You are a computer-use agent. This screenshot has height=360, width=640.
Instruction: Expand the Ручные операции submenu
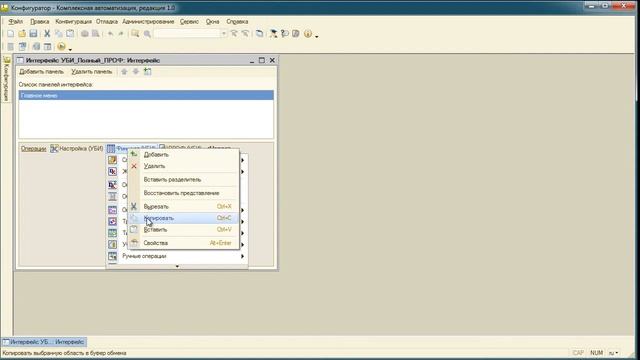[177, 256]
